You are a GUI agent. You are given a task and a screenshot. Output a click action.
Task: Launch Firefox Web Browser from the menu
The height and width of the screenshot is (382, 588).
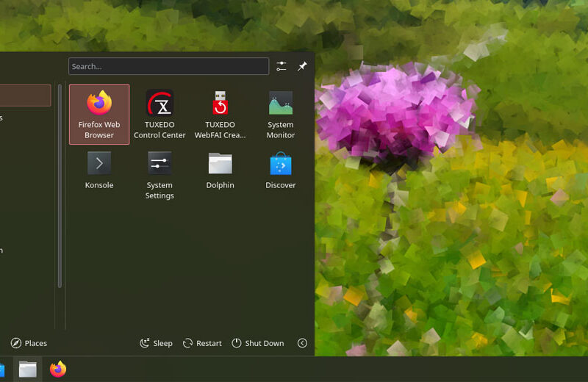(x=99, y=114)
